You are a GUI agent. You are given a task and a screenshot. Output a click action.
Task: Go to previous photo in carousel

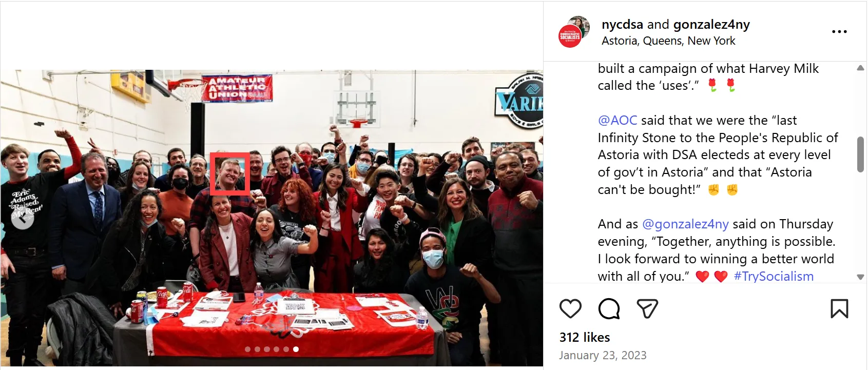pyautogui.click(x=23, y=219)
